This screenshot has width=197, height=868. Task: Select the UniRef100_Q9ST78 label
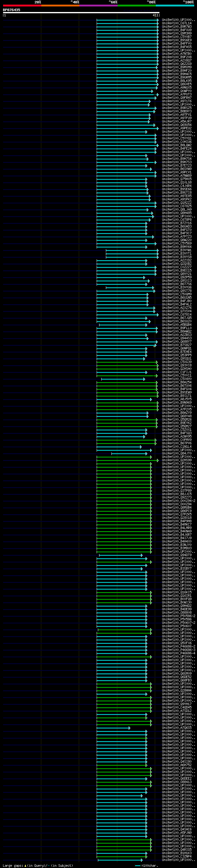[x=176, y=291]
